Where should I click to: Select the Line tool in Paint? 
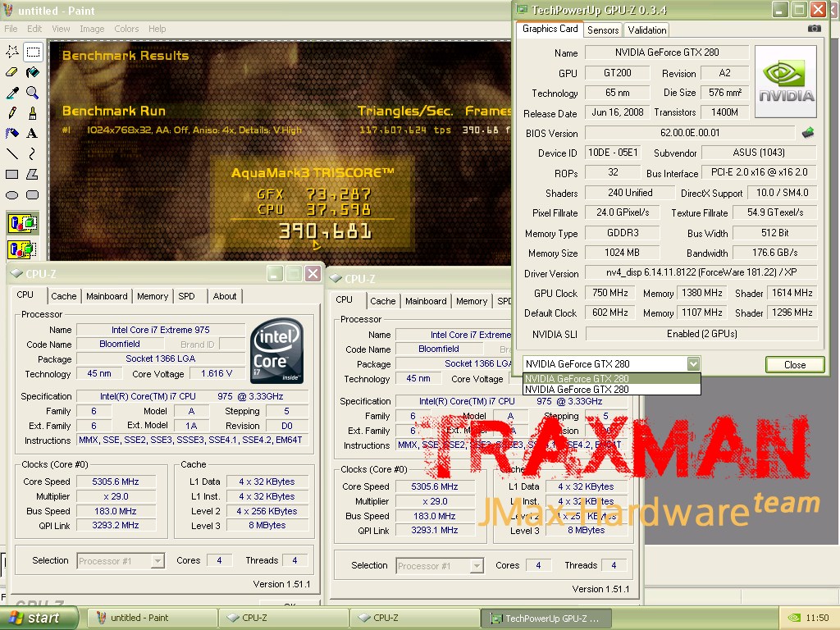[12, 154]
